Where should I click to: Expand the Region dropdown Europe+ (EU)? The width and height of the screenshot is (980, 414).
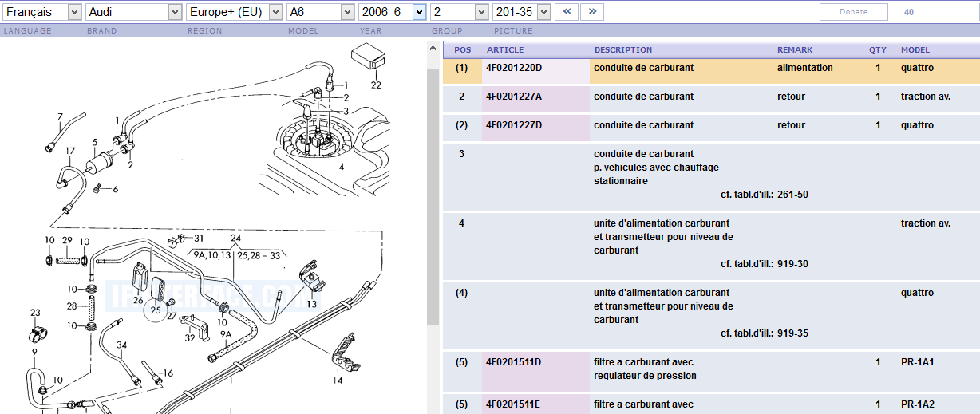pos(234,12)
